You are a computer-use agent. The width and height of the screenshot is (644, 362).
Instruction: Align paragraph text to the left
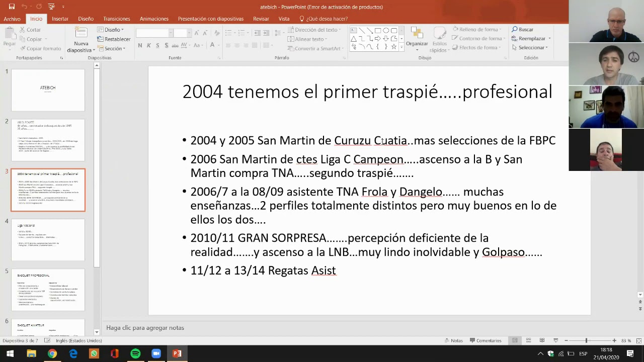point(228,45)
